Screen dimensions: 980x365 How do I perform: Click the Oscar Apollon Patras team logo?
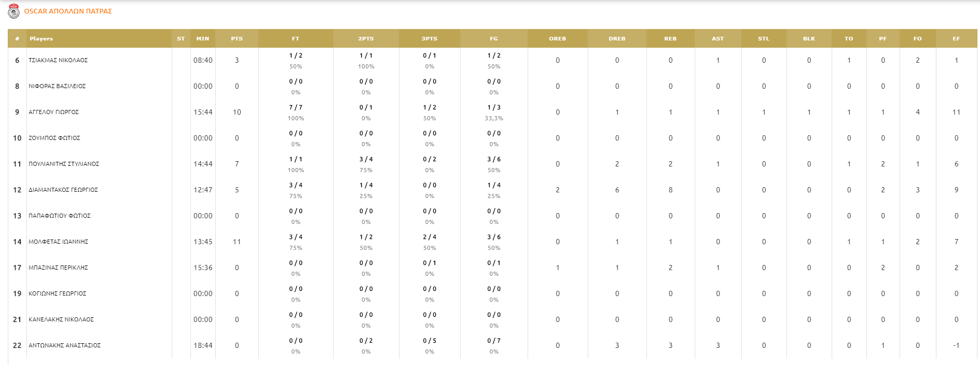coord(14,11)
